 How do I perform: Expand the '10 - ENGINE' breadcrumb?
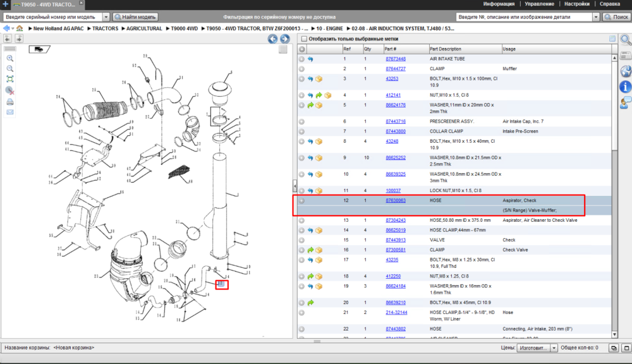pyautogui.click(x=313, y=28)
